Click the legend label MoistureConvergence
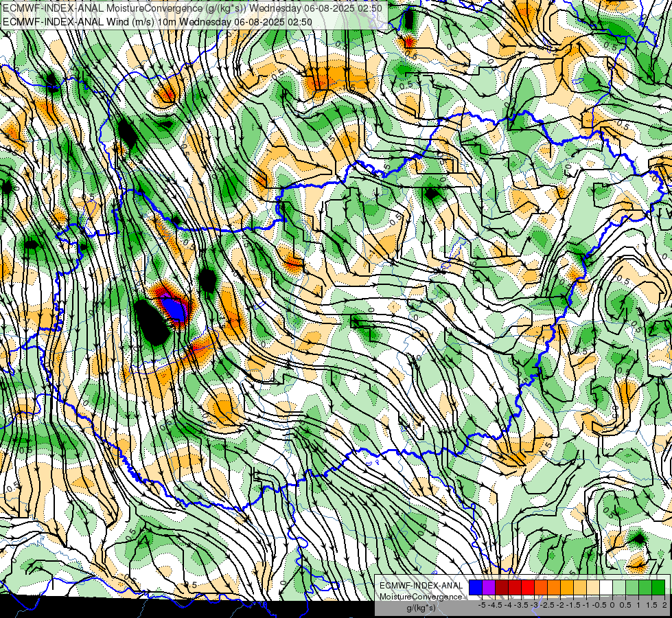The image size is (672, 618). point(421,597)
